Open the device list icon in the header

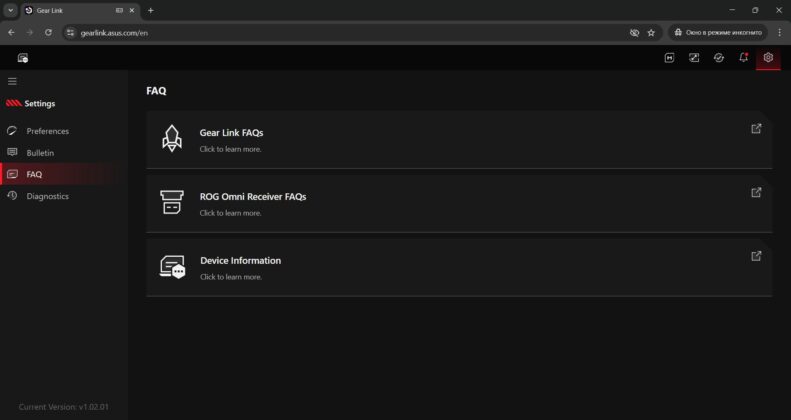pyautogui.click(x=23, y=58)
